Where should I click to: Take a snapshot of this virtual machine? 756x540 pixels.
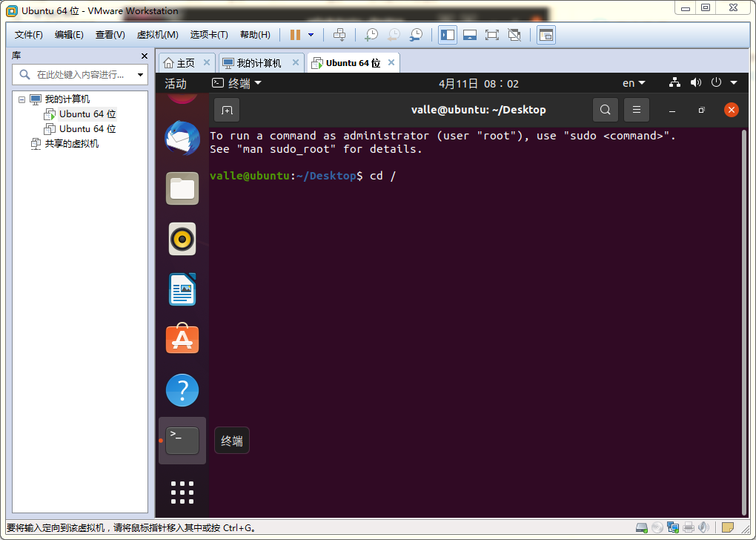371,35
